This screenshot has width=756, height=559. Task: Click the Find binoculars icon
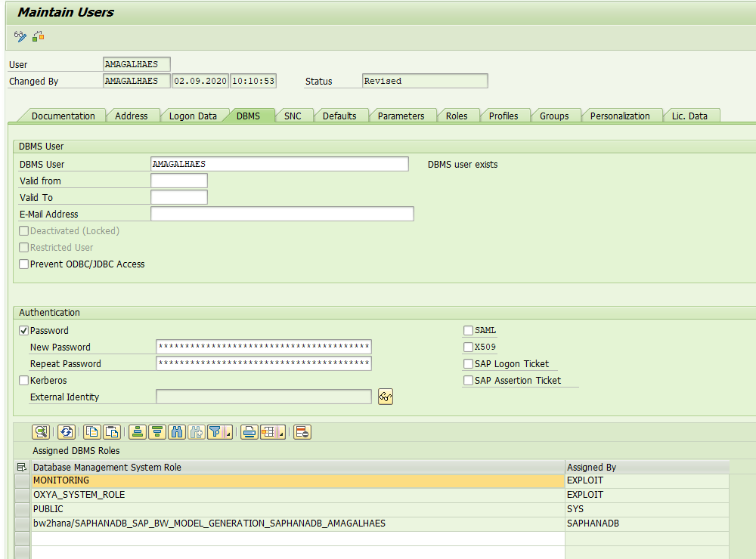coord(177,432)
